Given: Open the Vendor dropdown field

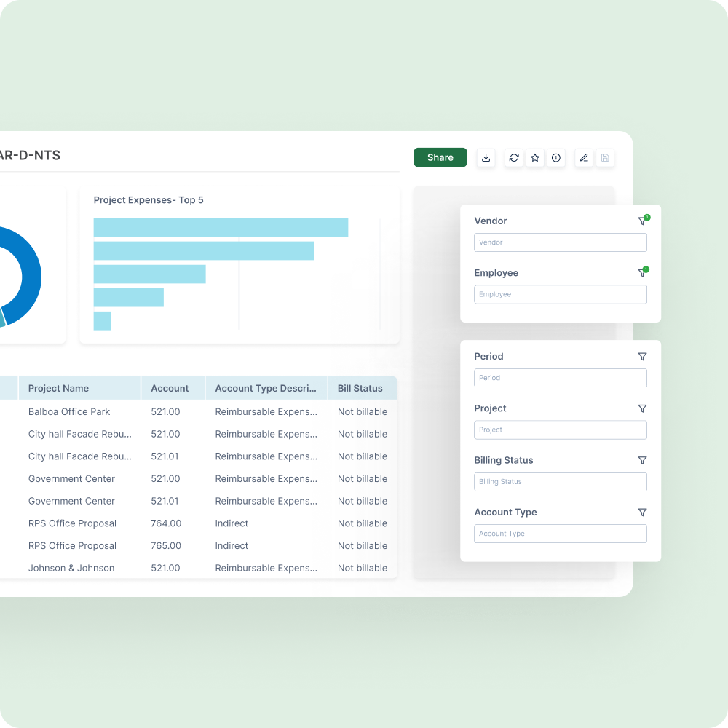Looking at the screenshot, I should pyautogui.click(x=560, y=242).
